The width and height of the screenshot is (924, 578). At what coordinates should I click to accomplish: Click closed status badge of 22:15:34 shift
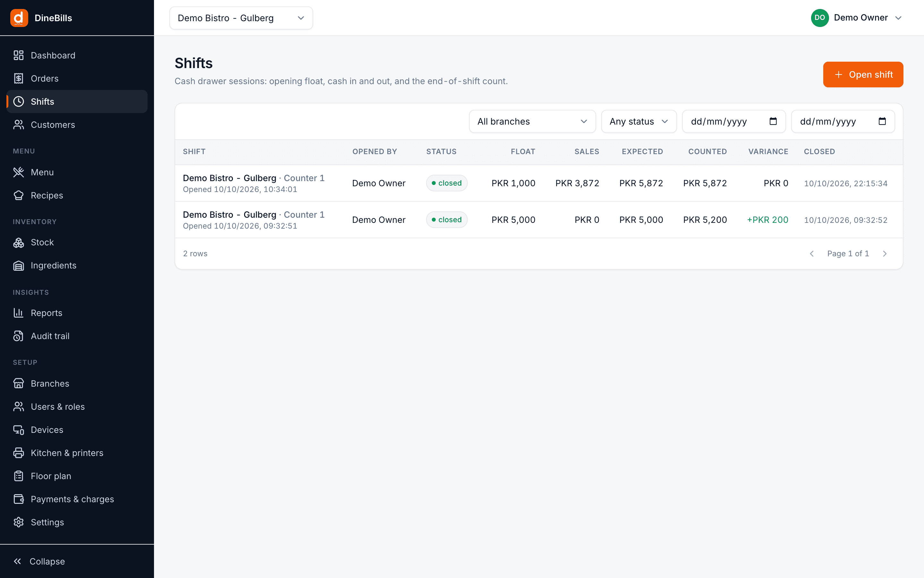(x=447, y=183)
